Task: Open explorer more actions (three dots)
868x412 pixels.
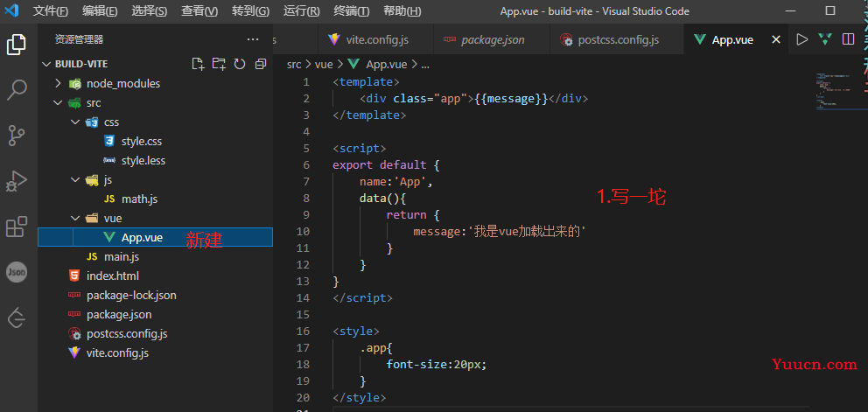Action: pyautogui.click(x=253, y=39)
